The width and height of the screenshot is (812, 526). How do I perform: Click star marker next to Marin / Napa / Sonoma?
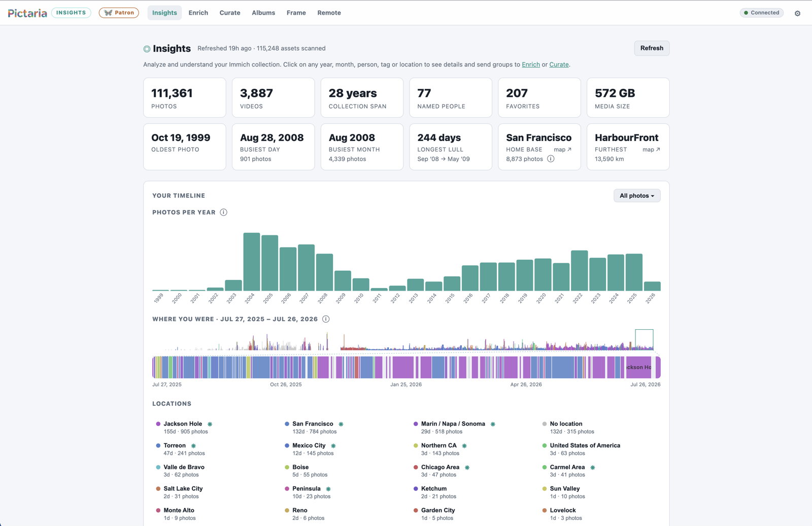pyautogui.click(x=493, y=424)
